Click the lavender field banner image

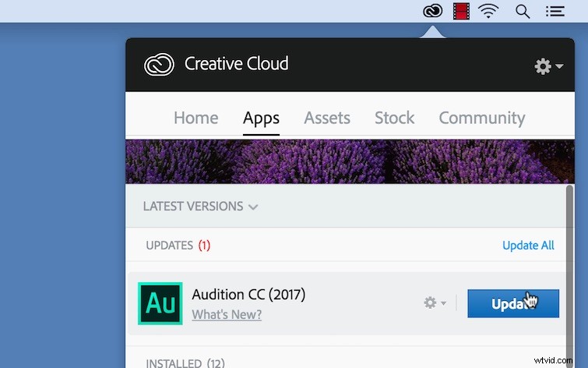350,161
